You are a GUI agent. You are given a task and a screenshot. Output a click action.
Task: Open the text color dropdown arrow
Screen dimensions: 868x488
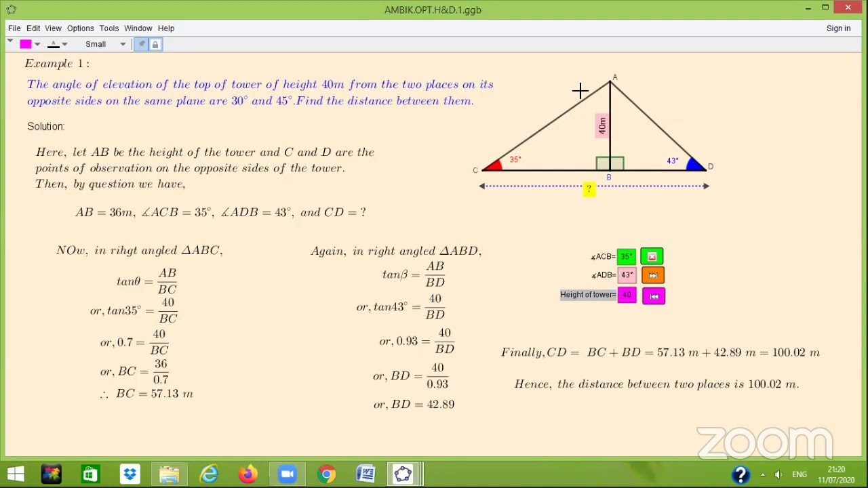pos(64,44)
